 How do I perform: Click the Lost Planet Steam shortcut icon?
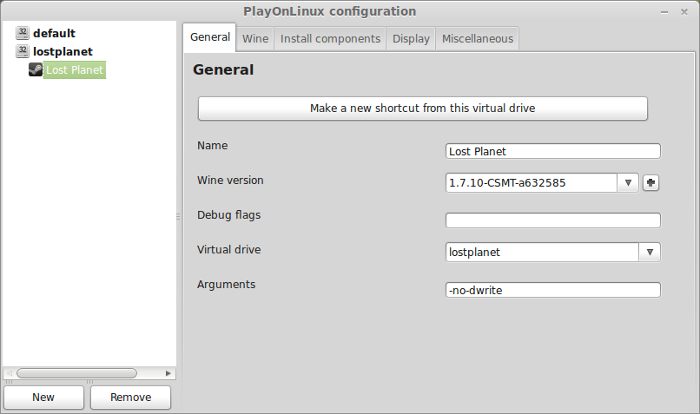(x=36, y=70)
